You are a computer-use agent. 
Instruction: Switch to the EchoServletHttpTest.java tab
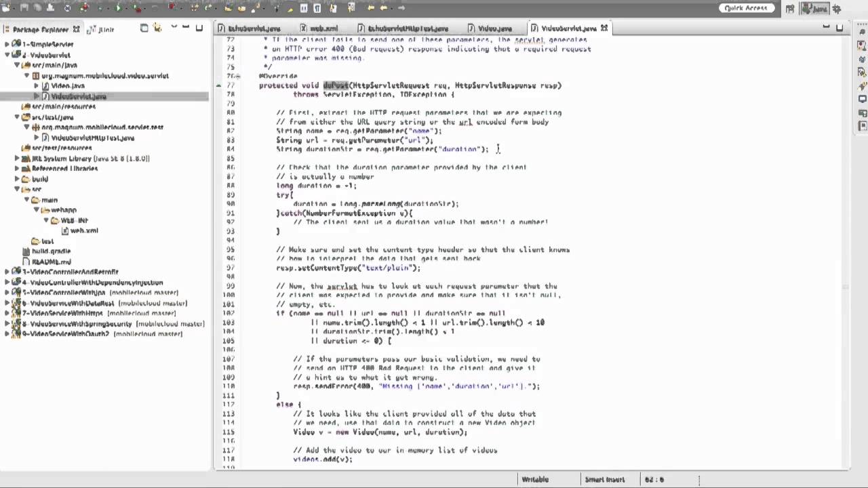coord(403,28)
